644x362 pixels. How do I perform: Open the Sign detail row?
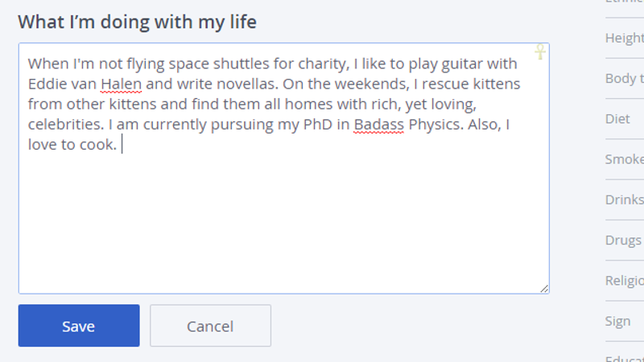click(625, 321)
